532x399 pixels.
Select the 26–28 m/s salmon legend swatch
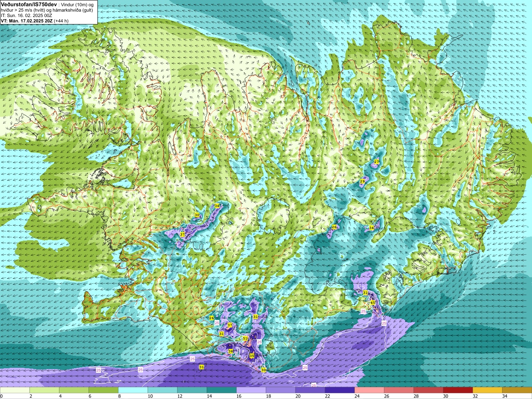[x=399, y=390]
